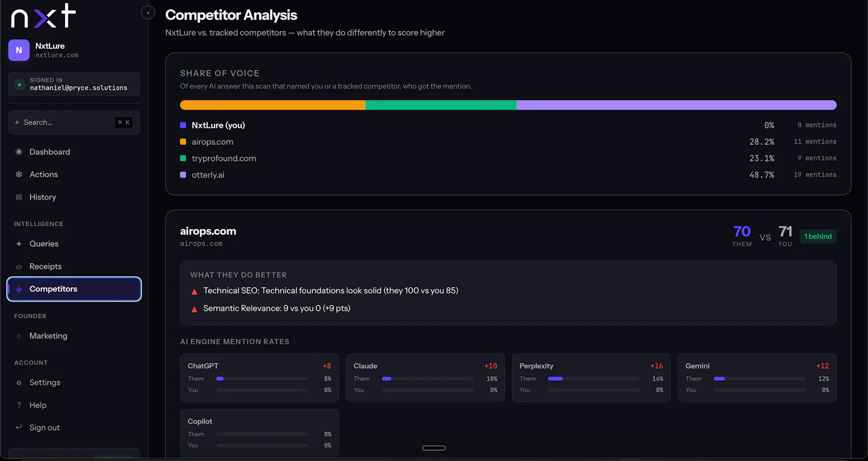Open the ChatGPT mention rate card

pos(259,378)
